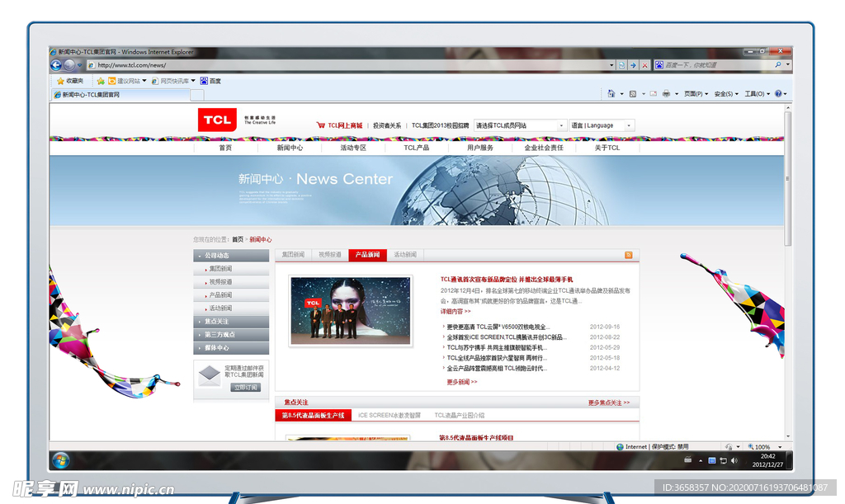Click the browser Back arrow button
The width and height of the screenshot is (845, 504).
pyautogui.click(x=55, y=65)
